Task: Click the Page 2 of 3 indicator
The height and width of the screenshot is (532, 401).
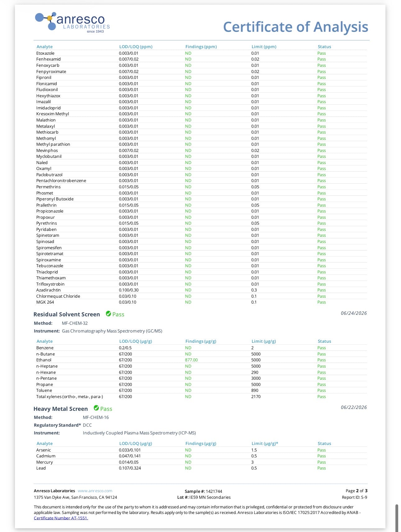Action: coord(357,491)
